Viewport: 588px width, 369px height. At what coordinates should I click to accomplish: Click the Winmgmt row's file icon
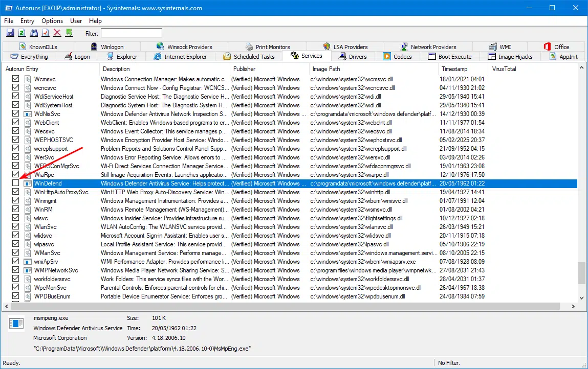(28, 201)
